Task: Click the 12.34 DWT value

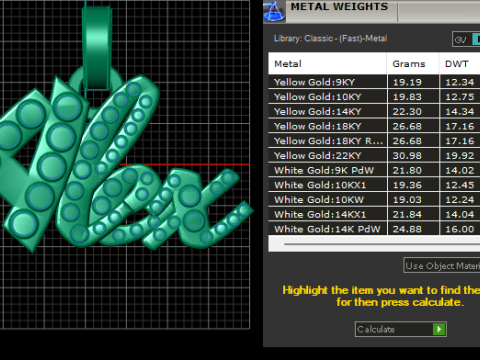Action: click(x=460, y=82)
